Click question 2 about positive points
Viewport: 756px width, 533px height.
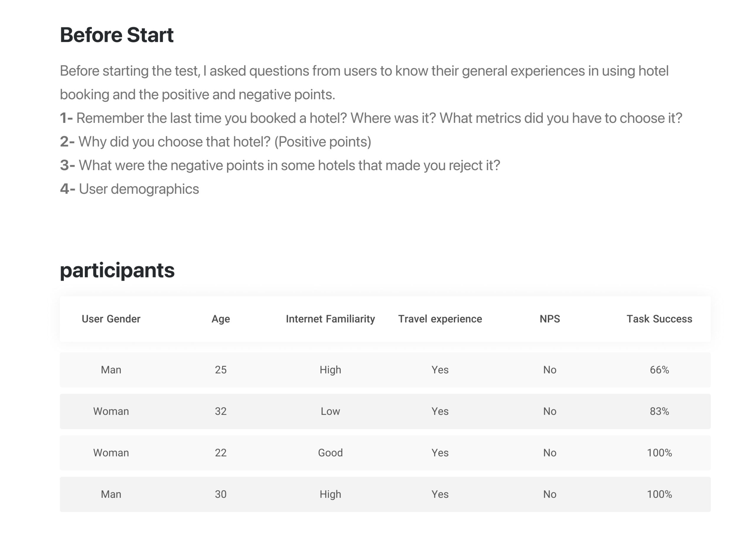click(216, 142)
